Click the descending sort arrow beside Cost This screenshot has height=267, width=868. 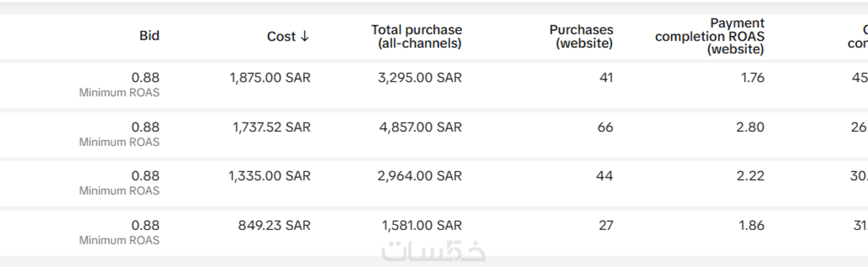(x=304, y=37)
